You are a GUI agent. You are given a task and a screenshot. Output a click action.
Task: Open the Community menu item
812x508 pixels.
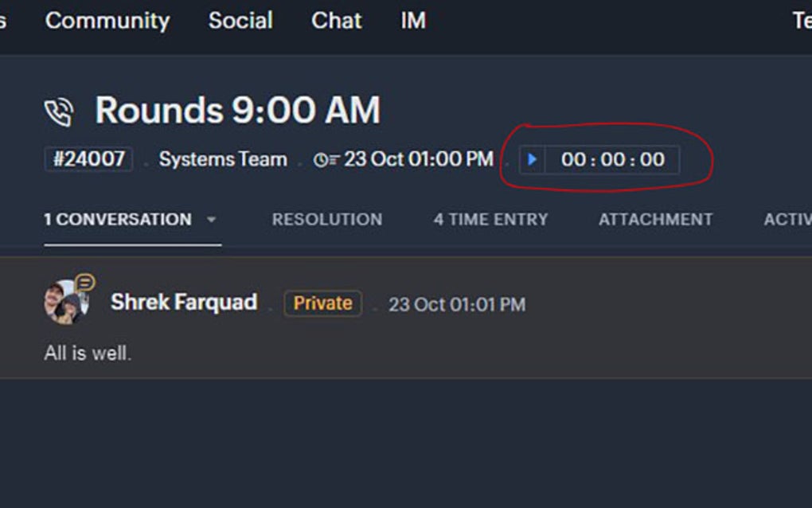[107, 21]
